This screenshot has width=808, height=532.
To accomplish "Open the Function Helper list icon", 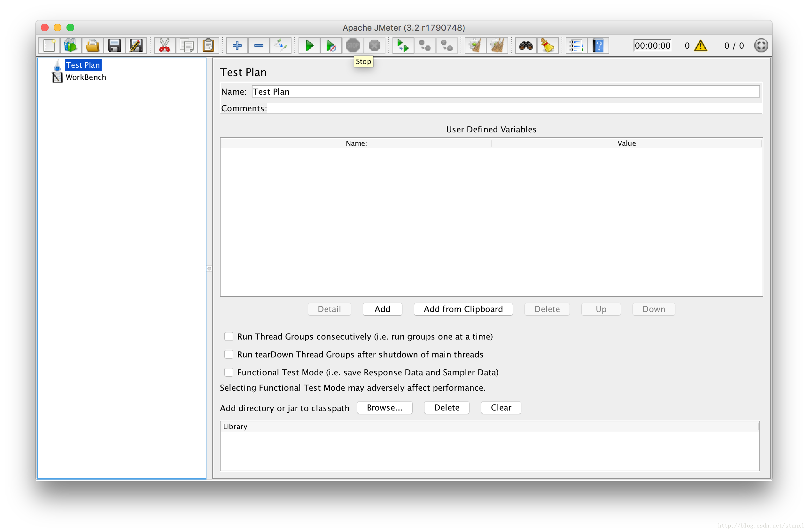I will (577, 45).
